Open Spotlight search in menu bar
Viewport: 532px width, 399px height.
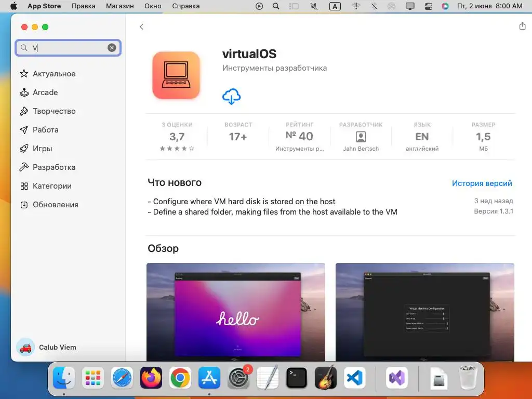click(x=276, y=6)
